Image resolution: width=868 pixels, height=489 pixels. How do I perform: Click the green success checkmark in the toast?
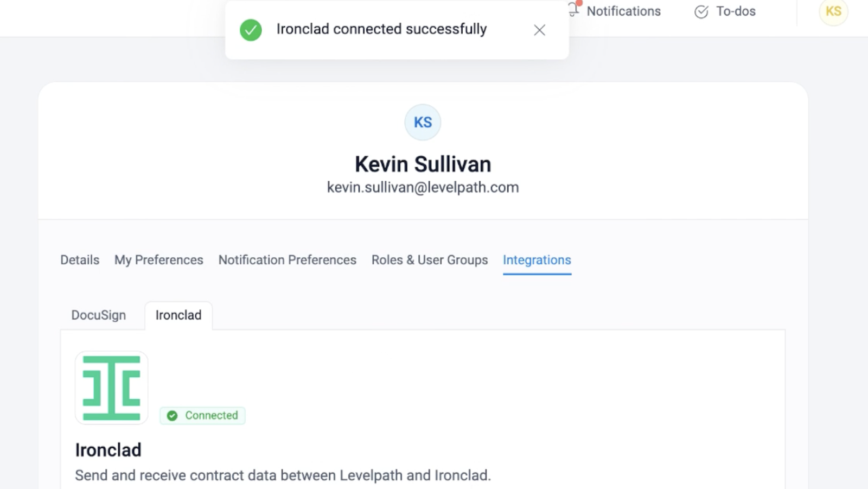pyautogui.click(x=251, y=30)
